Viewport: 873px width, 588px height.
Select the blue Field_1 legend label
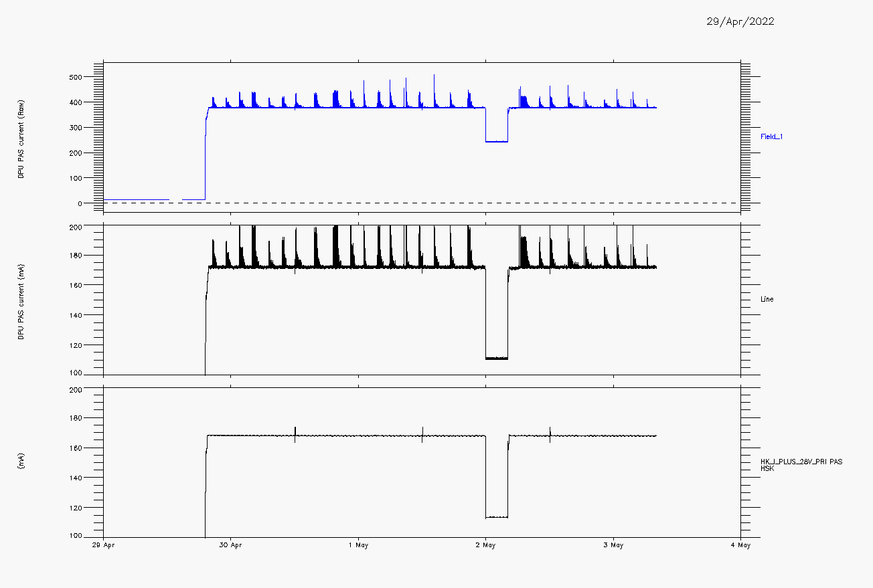[x=771, y=136]
